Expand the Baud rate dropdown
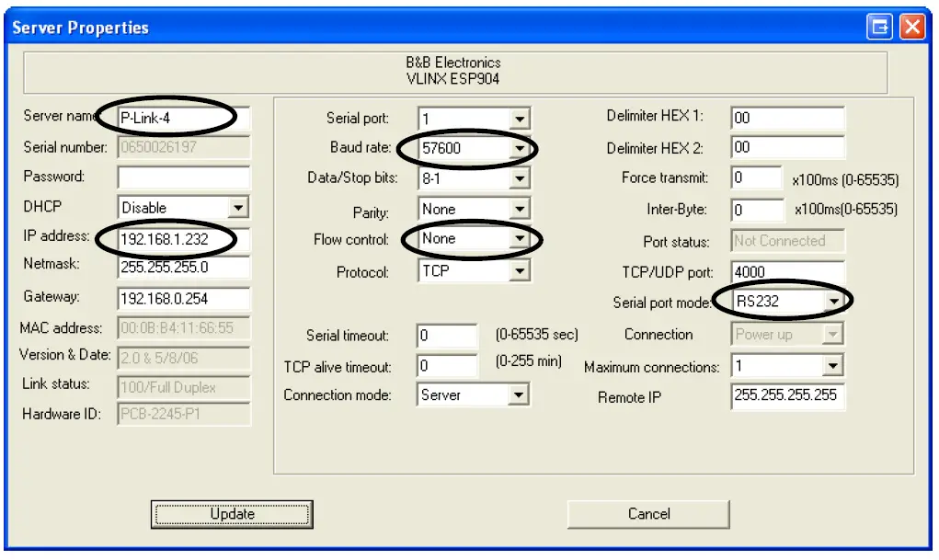The image size is (939, 560). coord(519,148)
